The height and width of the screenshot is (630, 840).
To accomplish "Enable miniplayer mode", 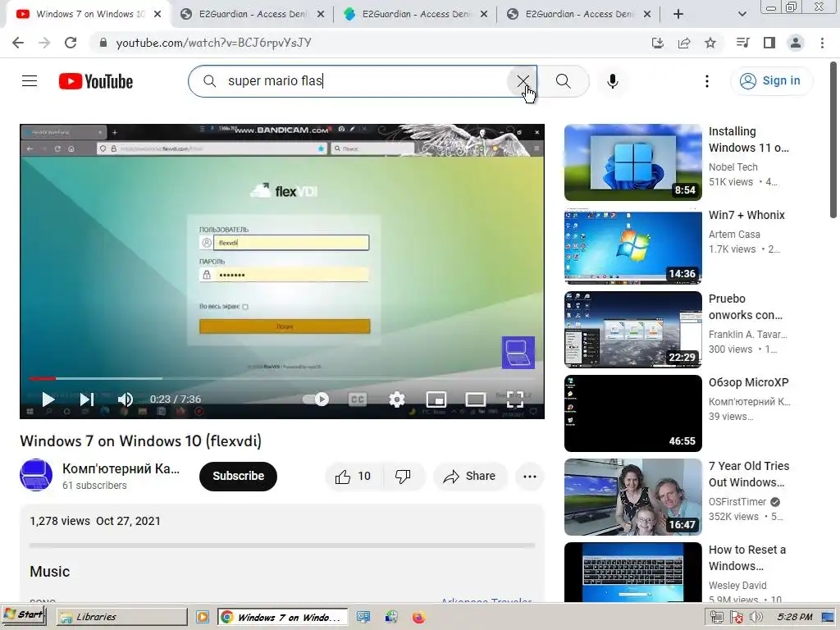I will [x=436, y=399].
